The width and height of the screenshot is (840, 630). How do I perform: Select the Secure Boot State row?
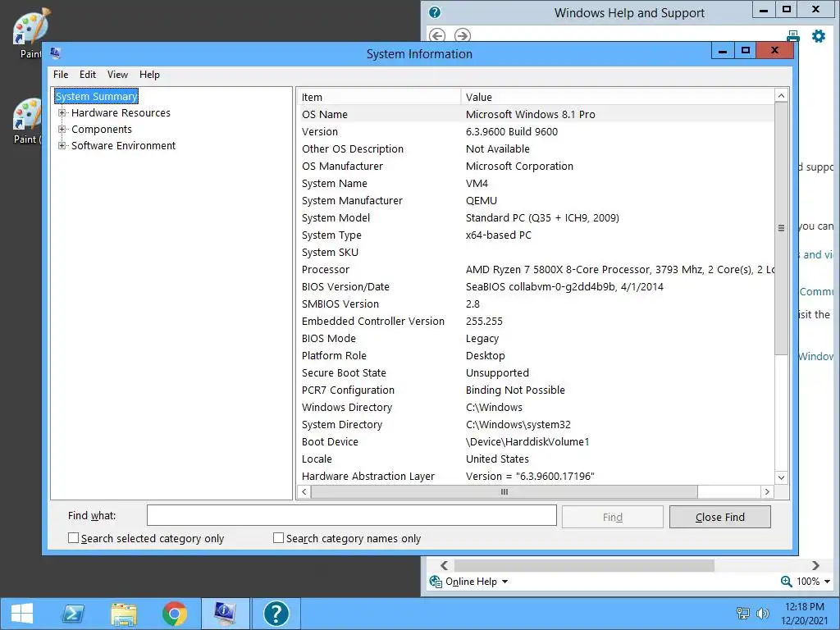click(x=535, y=373)
